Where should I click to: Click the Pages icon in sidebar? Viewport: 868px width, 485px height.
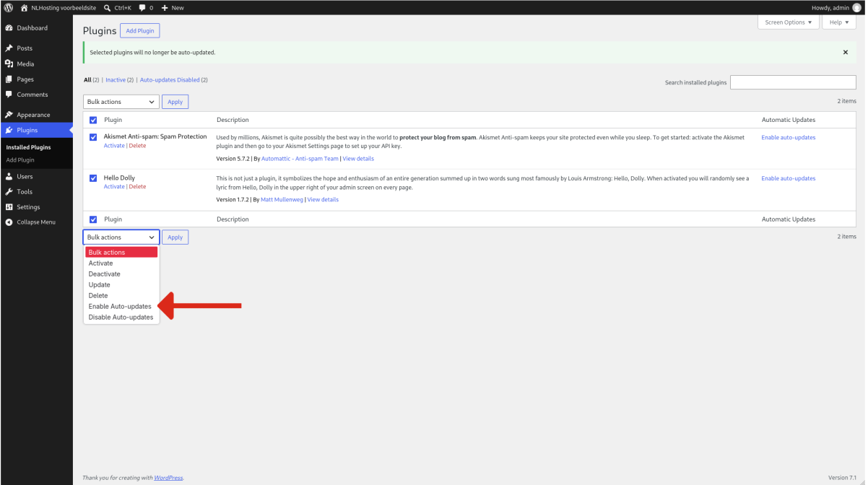pyautogui.click(x=9, y=79)
